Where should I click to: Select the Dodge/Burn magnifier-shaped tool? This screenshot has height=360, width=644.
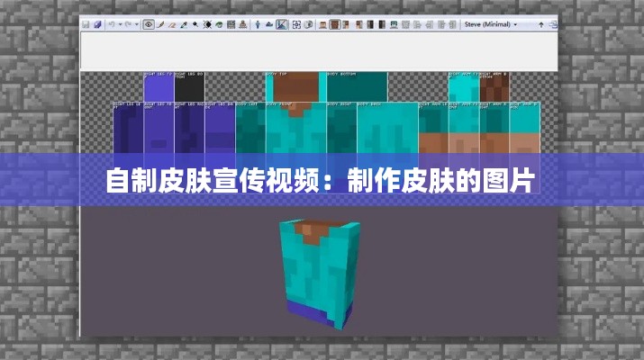coord(195,24)
